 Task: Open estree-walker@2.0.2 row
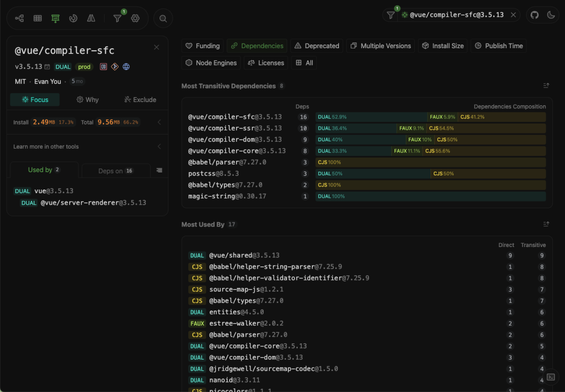(367, 323)
